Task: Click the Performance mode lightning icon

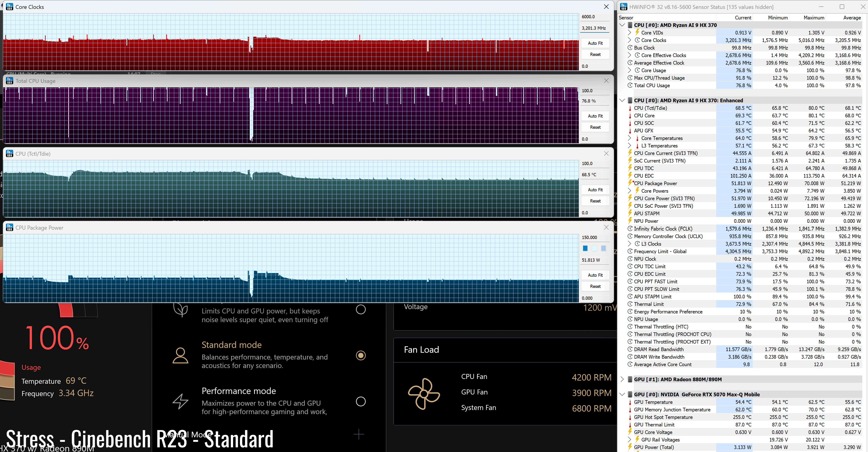Action: pos(180,401)
